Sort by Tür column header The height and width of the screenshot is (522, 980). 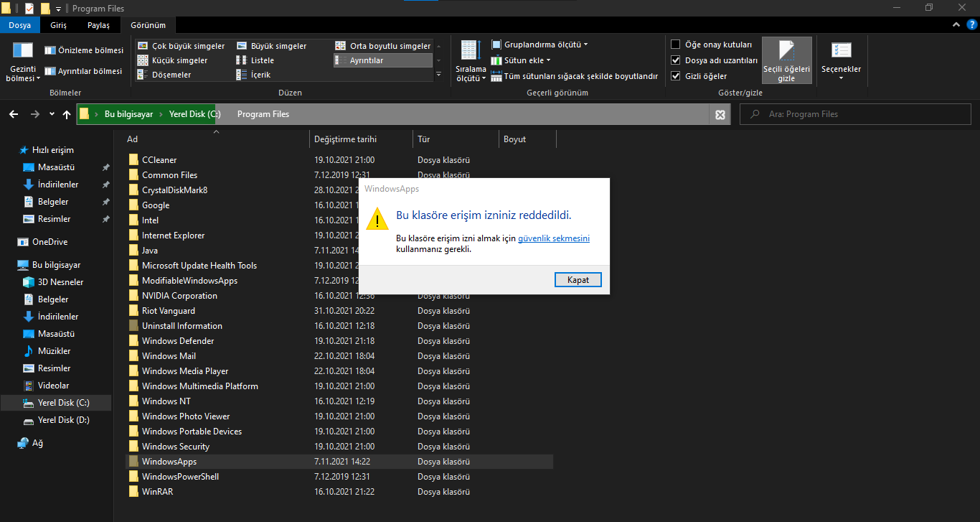click(456, 139)
